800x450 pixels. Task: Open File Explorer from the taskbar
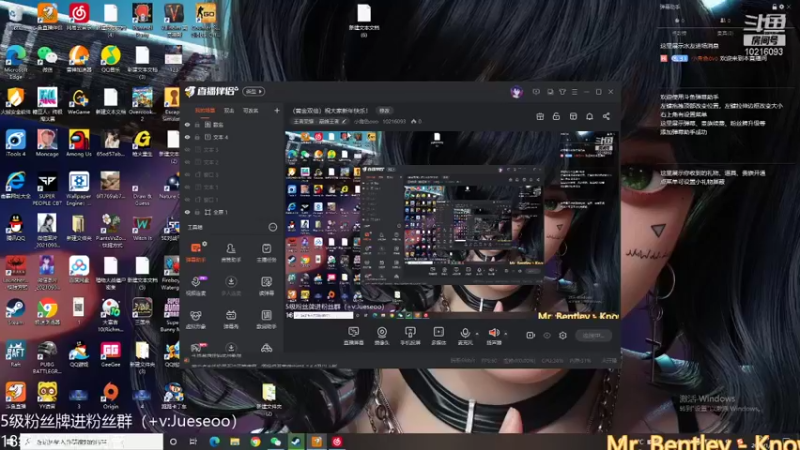[x=235, y=442]
